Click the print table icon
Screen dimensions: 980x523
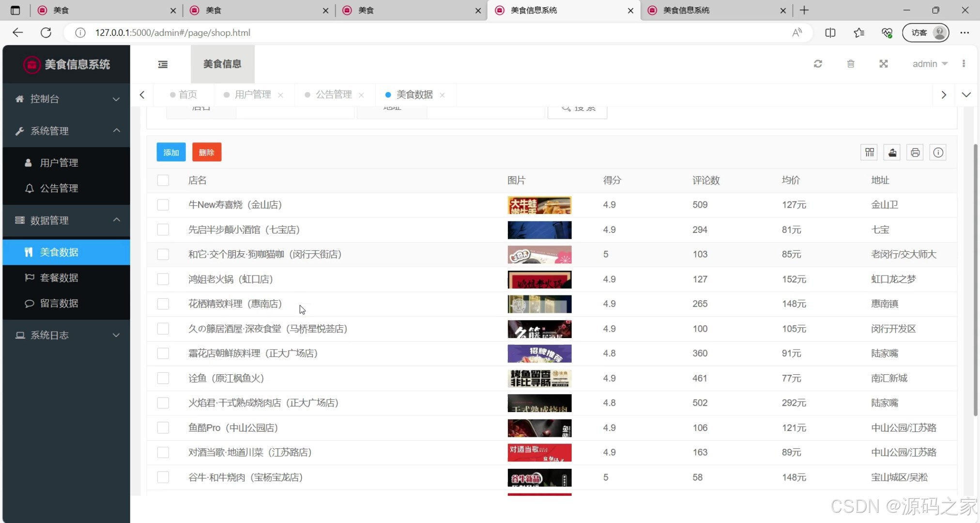[x=915, y=153]
